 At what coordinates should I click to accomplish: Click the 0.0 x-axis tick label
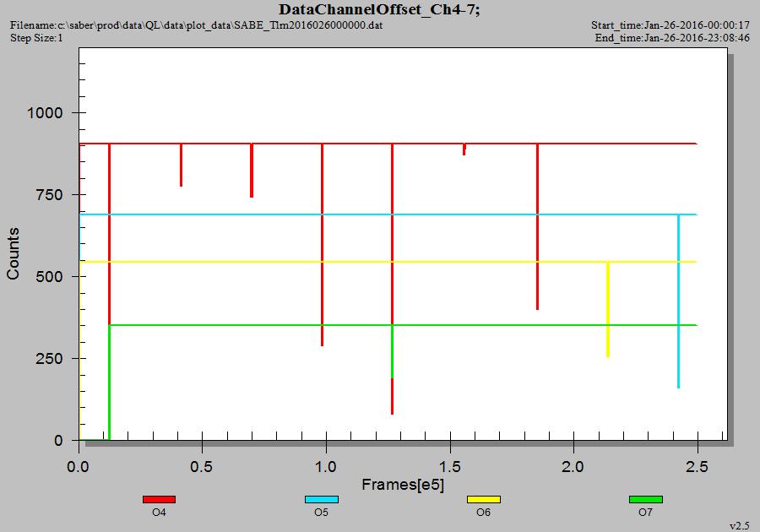(78, 467)
